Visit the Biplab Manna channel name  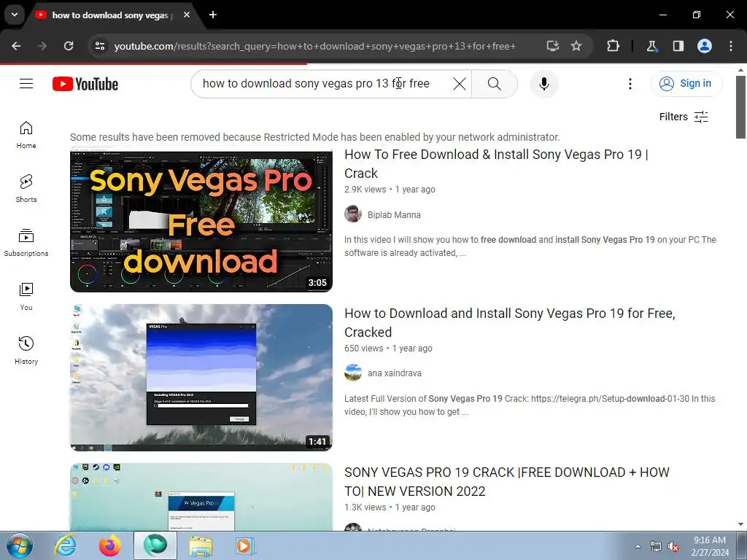tap(394, 215)
